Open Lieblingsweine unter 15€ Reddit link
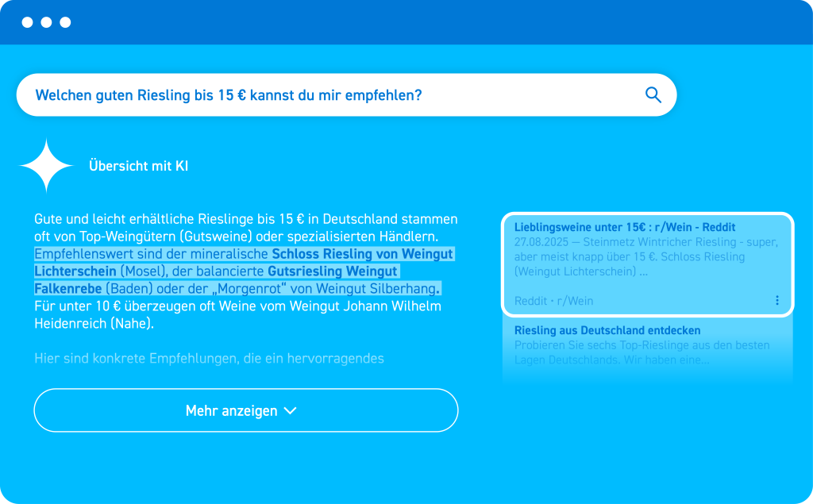The width and height of the screenshot is (813, 504). (x=624, y=227)
